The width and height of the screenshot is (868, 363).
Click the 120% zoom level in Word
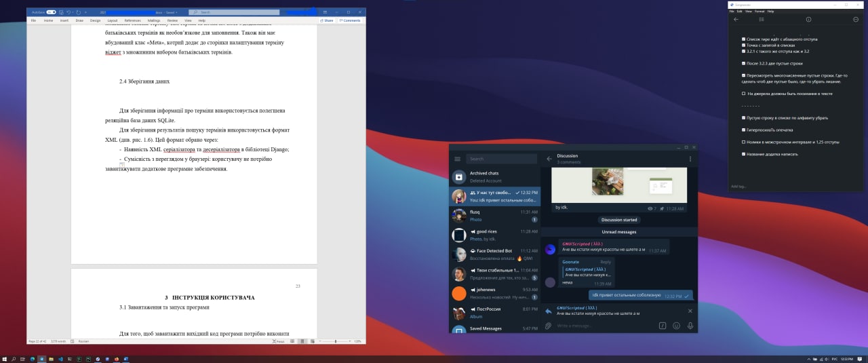358,341
